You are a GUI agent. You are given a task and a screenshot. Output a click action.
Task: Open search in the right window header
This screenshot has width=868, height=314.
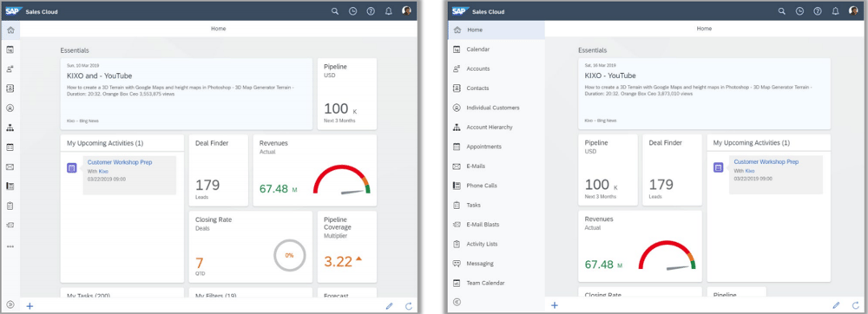(x=782, y=11)
